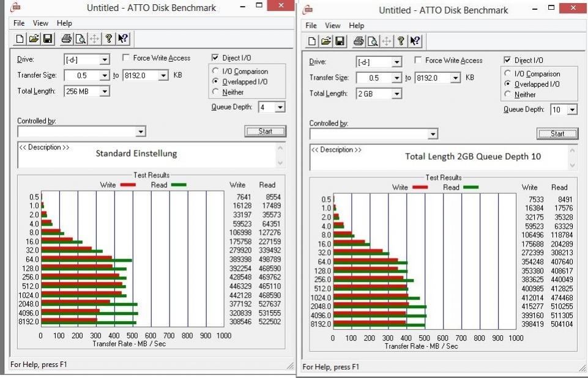
Task: Click move arrows icon in right window toolbar
Action: [x=387, y=41]
